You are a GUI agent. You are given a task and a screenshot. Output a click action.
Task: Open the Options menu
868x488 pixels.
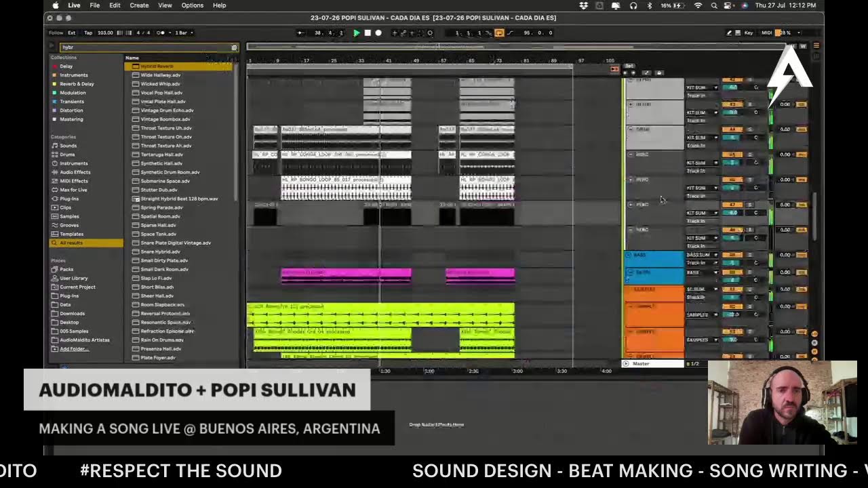[x=192, y=5]
